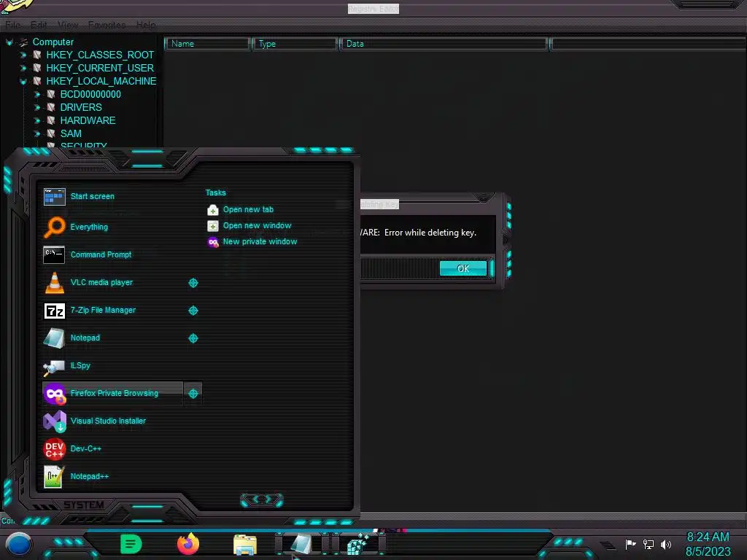This screenshot has width=747, height=560.
Task: Open the Favorites menu
Action: click(107, 25)
